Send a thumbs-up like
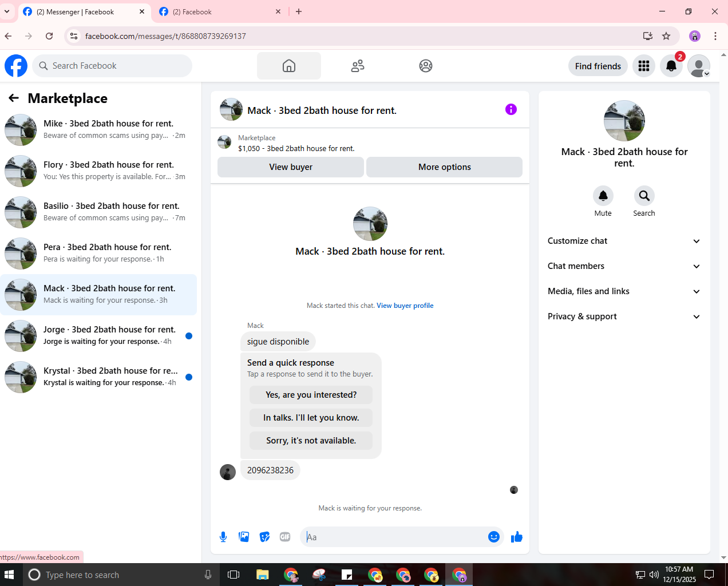 click(517, 537)
